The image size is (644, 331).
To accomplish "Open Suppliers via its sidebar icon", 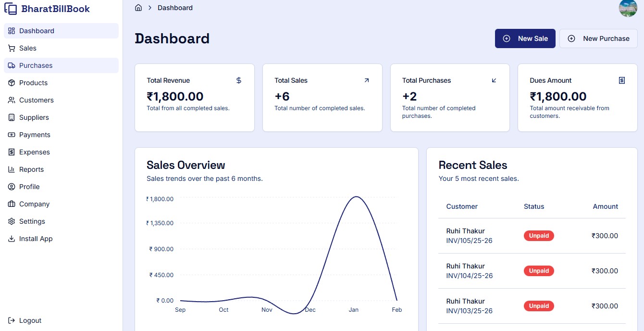I will 11,117.
